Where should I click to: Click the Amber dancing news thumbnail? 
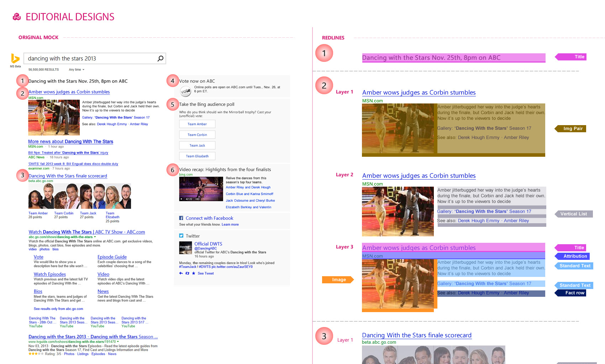(54, 117)
